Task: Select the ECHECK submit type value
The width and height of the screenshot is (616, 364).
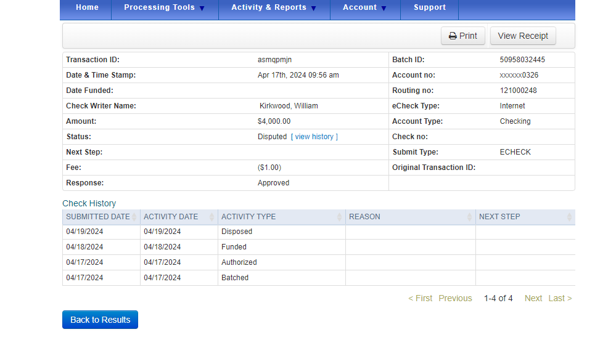Action: [515, 152]
